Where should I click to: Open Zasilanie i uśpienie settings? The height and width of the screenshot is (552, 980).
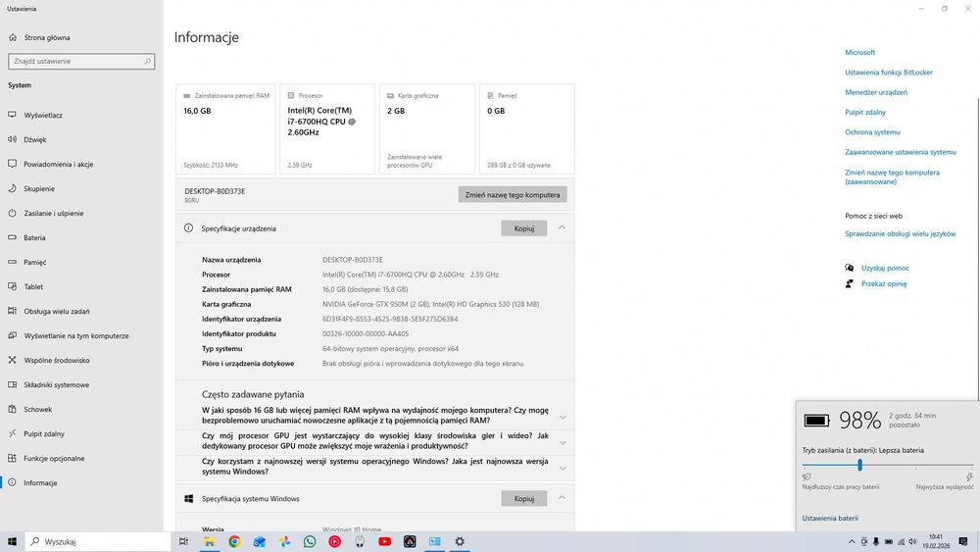[53, 213]
